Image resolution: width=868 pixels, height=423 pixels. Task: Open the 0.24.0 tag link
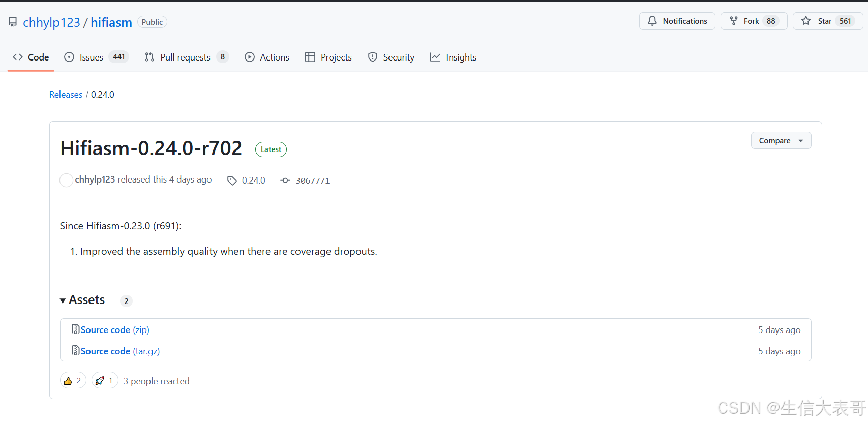tap(254, 180)
